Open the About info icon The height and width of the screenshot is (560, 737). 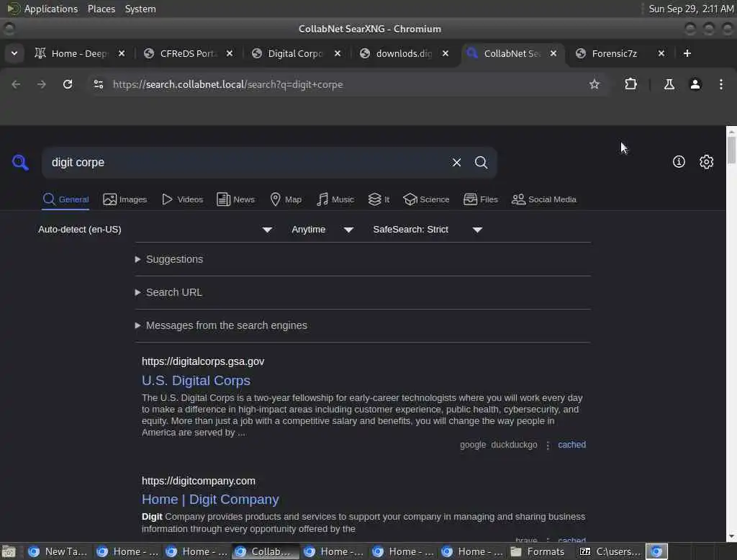coord(679,162)
